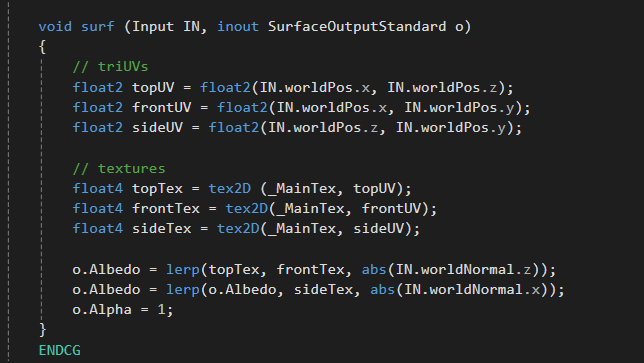Click the '// triUVs' comment
Viewport: 644px width, 363px height.
click(110, 67)
